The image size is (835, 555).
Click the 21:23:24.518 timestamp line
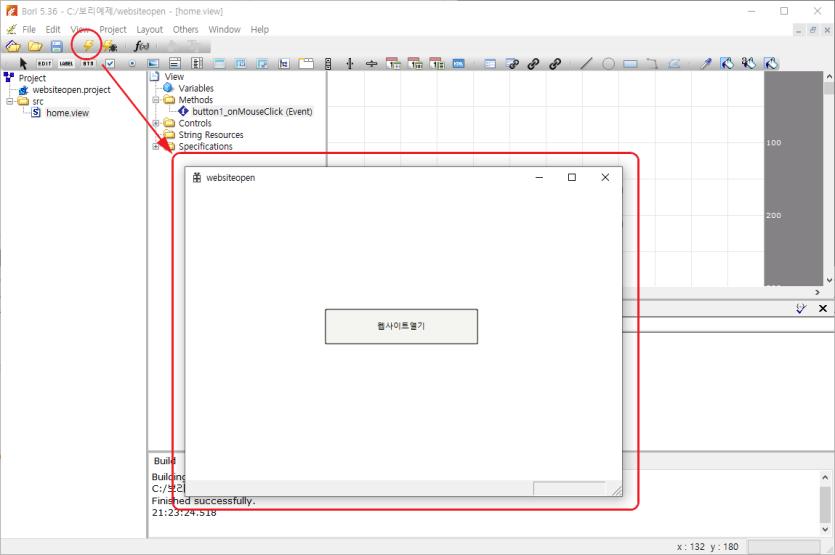coord(184,512)
